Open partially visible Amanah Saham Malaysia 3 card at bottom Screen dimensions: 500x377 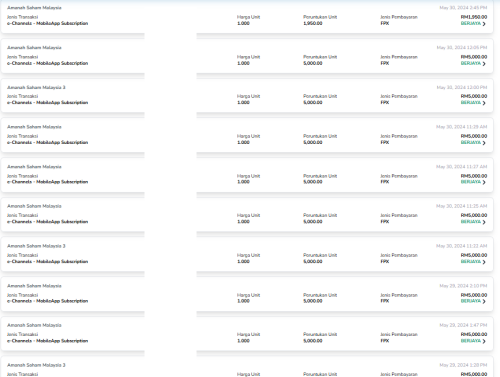coord(247,367)
